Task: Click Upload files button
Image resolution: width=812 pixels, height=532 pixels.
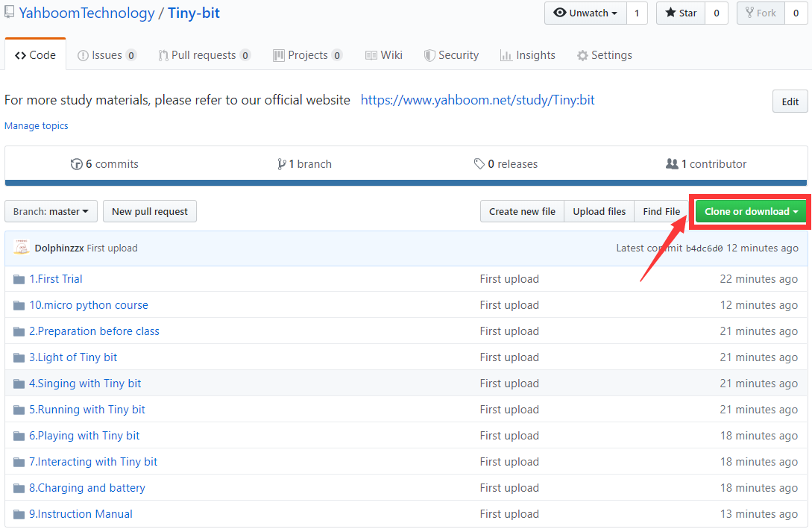Action: pos(599,211)
